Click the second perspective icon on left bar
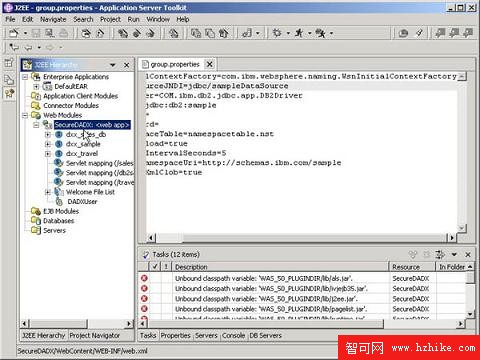The width and height of the screenshot is (480, 360). tap(9, 79)
